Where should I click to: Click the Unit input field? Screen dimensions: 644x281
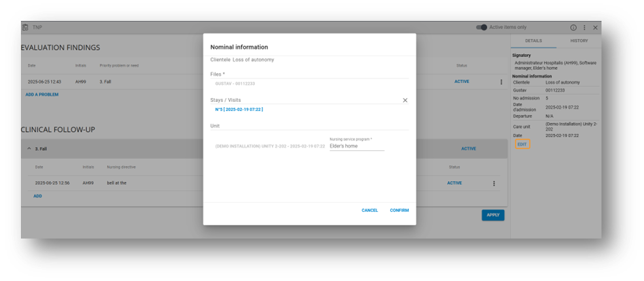click(x=309, y=125)
